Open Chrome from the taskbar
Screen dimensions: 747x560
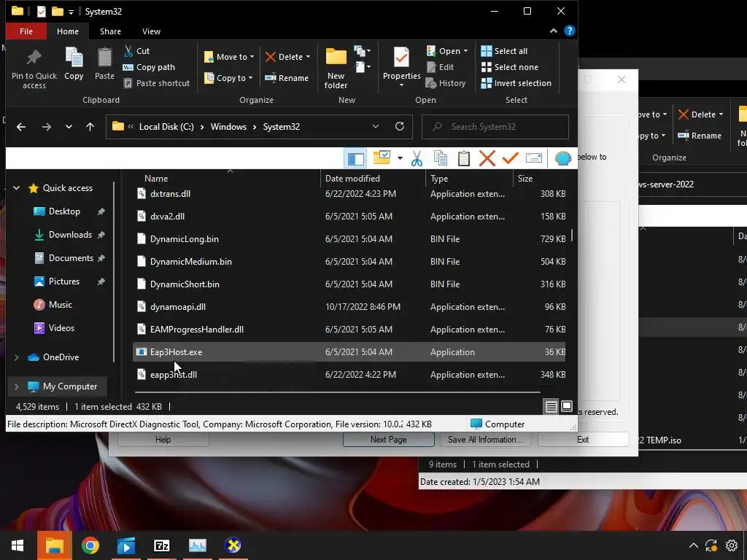90,545
